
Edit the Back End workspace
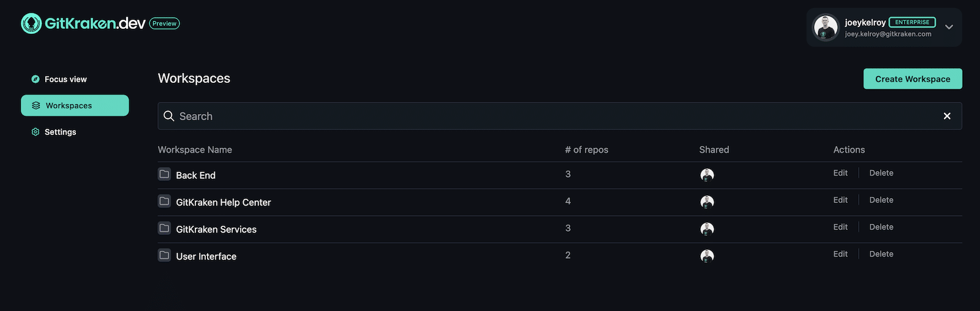(840, 173)
